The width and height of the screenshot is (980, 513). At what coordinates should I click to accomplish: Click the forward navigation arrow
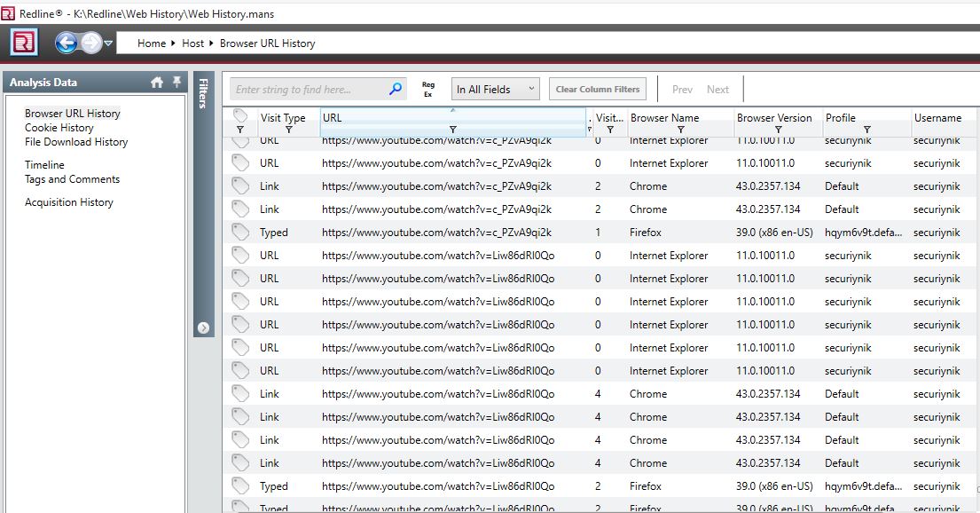pos(91,43)
